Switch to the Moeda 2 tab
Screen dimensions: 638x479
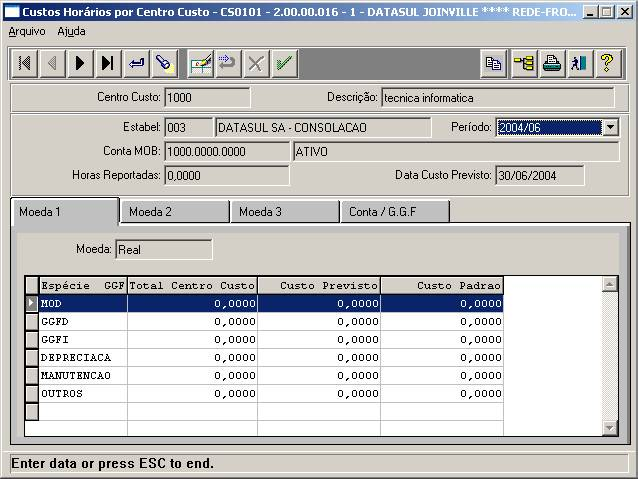[x=175, y=212]
